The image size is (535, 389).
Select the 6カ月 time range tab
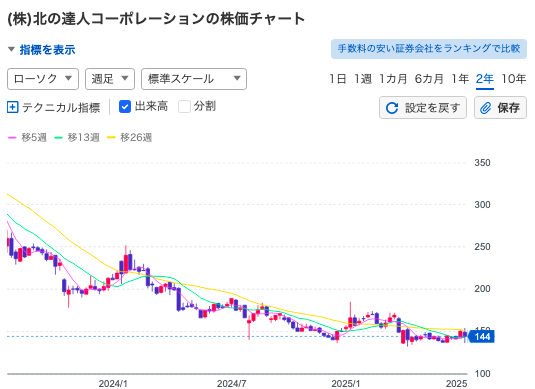[429, 79]
